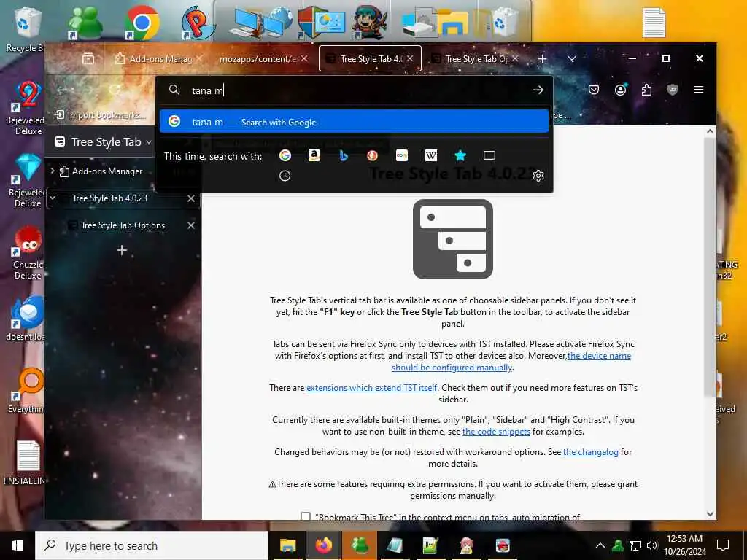Open Firefox application hamburger menu
This screenshot has height=560, width=747.
(699, 90)
